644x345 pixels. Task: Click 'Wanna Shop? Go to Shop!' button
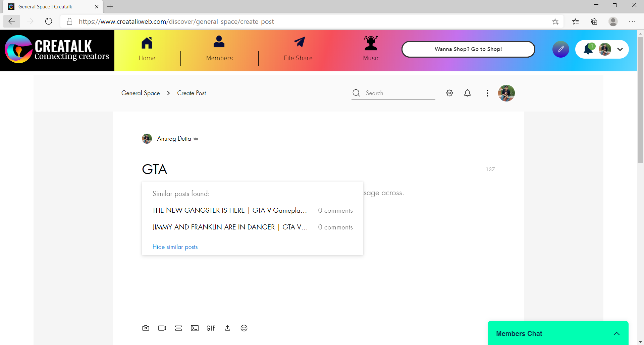tap(468, 49)
